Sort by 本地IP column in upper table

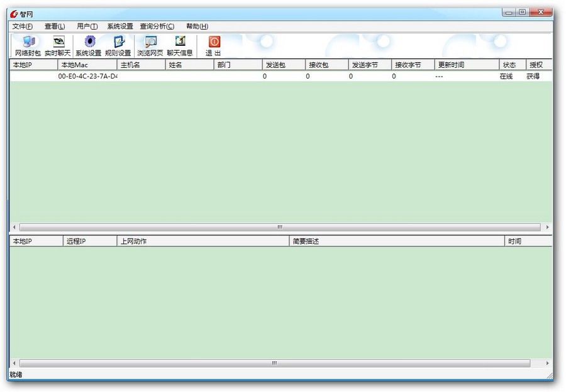[33, 65]
